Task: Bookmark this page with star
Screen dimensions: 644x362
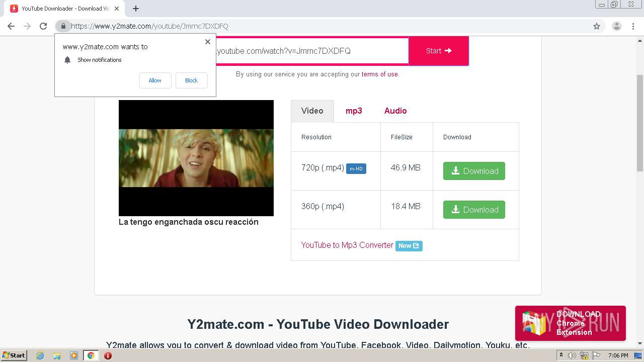Action: (x=597, y=26)
